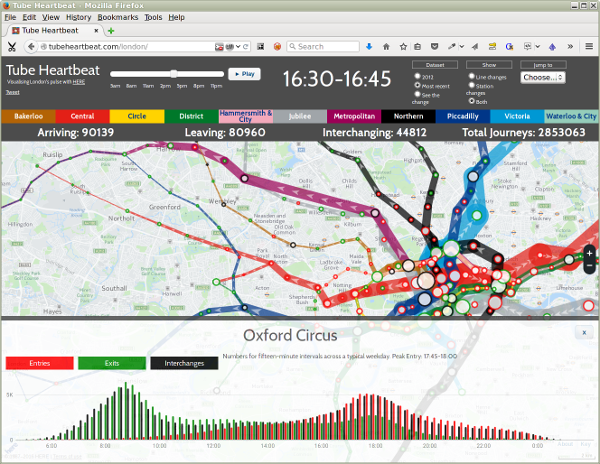Toggle the Entries chart series
The image size is (600, 464).
click(x=39, y=363)
